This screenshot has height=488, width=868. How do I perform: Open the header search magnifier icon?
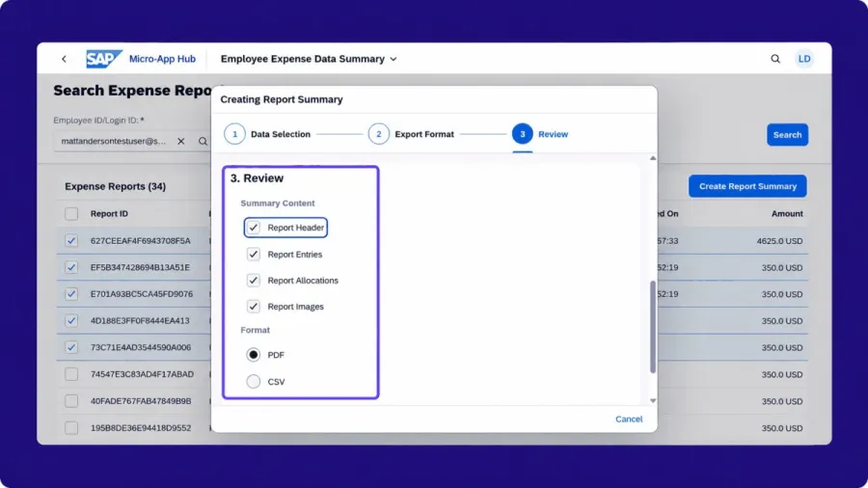coord(775,59)
